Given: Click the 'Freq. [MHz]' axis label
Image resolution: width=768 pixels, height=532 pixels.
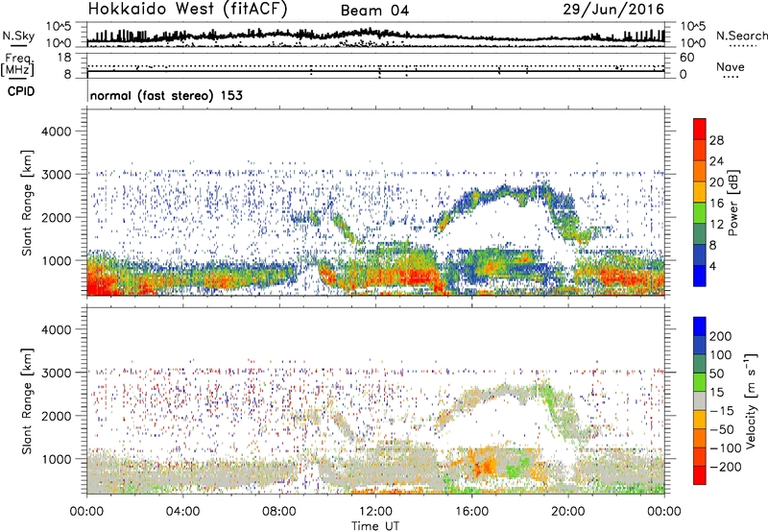Looking at the screenshot, I should coord(17,65).
